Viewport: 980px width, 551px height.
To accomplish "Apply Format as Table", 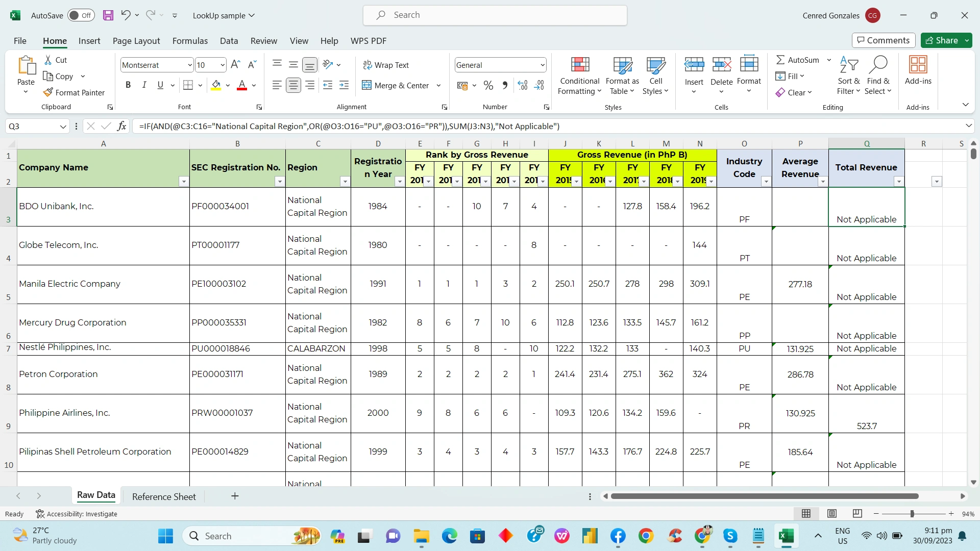I will pyautogui.click(x=622, y=76).
